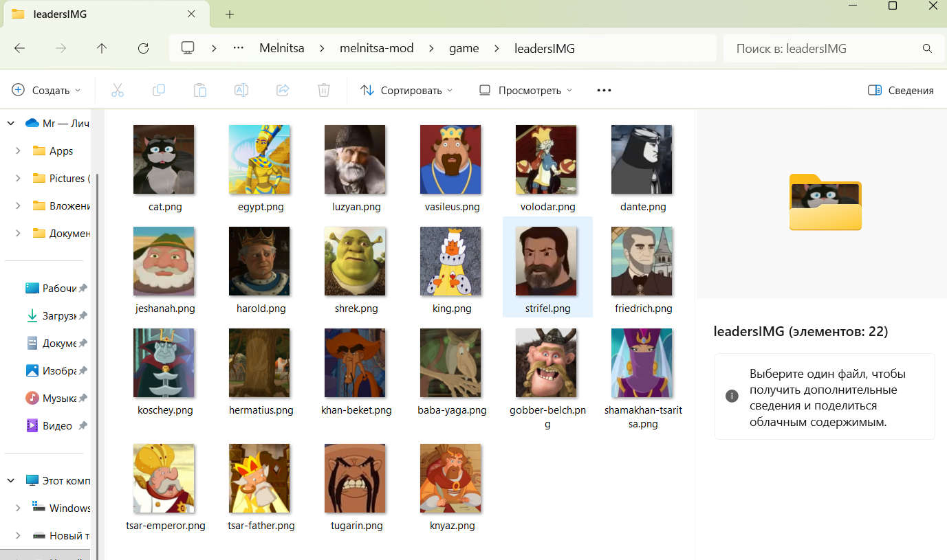Close the leadersIMG tab
The width and height of the screenshot is (947, 560).
pyautogui.click(x=192, y=14)
